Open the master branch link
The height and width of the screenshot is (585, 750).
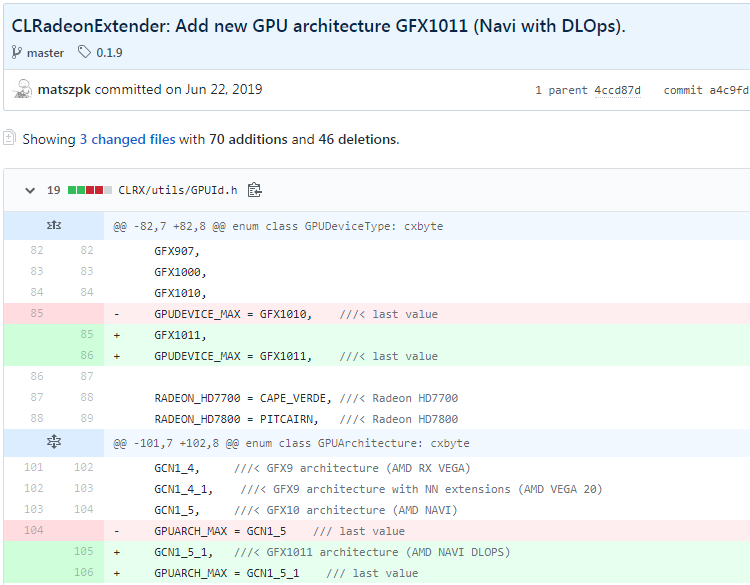point(46,52)
